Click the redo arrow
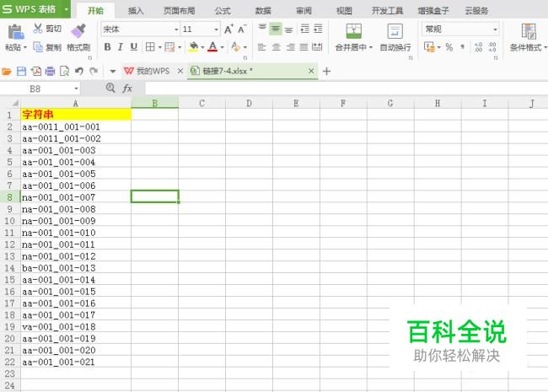This screenshot has width=548, height=392. (x=94, y=72)
